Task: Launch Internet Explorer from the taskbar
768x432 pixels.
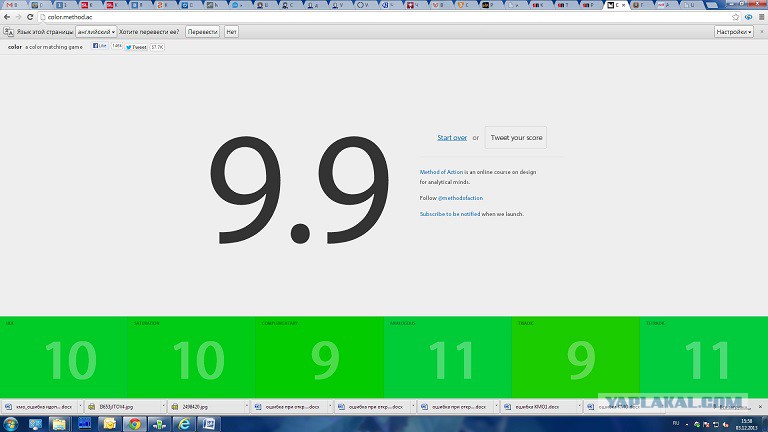Action: point(184,424)
